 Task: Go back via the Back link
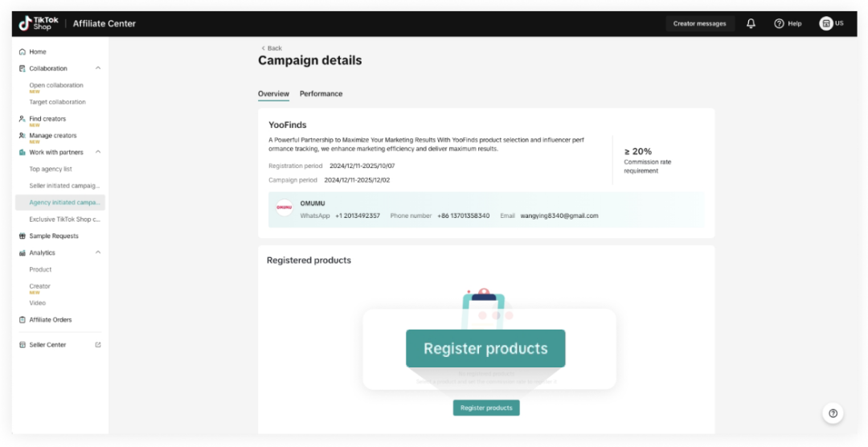(x=272, y=48)
